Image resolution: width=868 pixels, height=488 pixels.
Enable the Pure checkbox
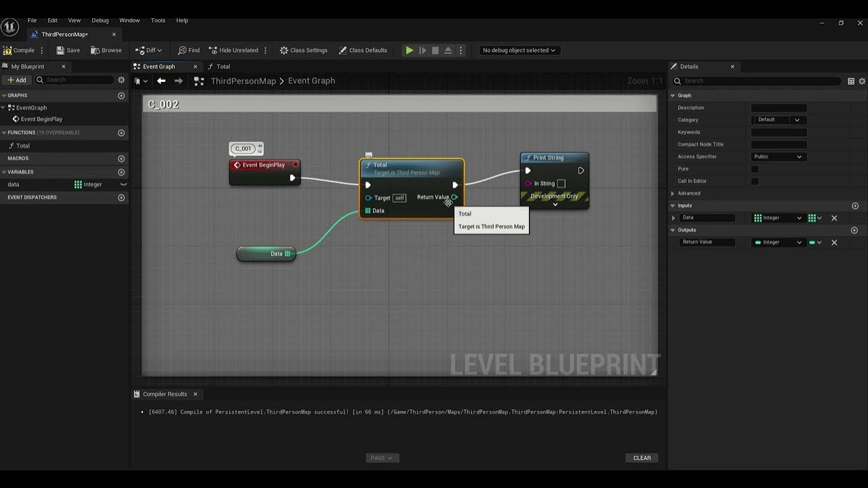(x=755, y=169)
